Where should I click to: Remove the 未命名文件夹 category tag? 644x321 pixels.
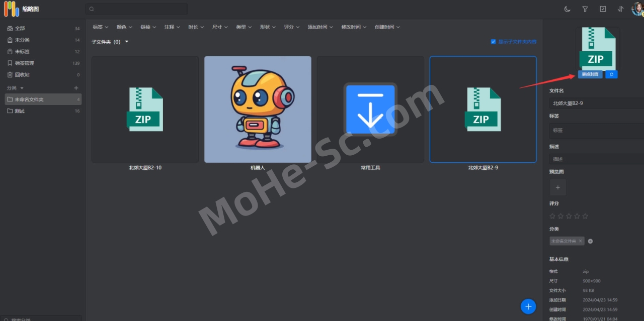tap(580, 241)
